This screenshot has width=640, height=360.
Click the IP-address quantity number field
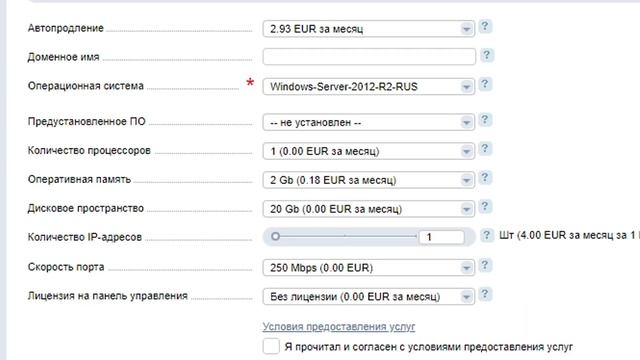click(441, 237)
